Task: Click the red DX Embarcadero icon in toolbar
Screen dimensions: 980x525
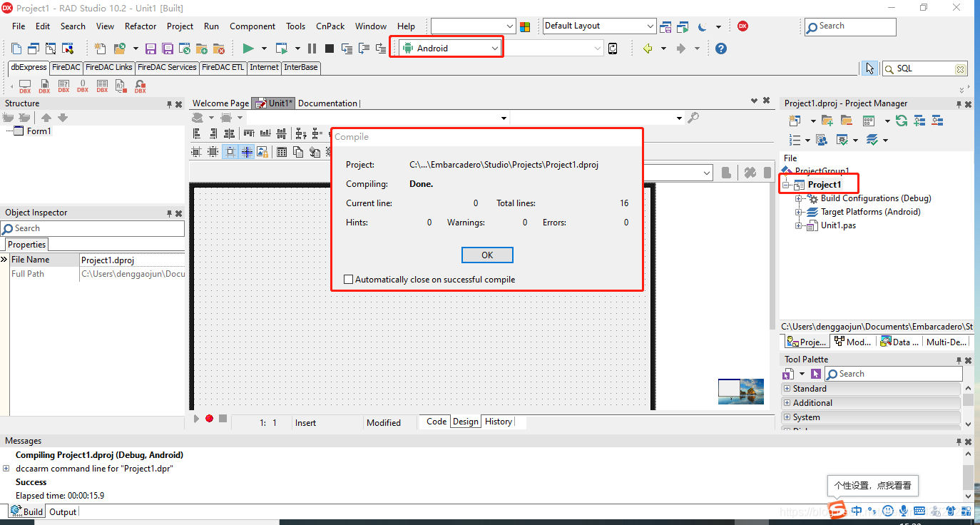Action: pos(742,26)
